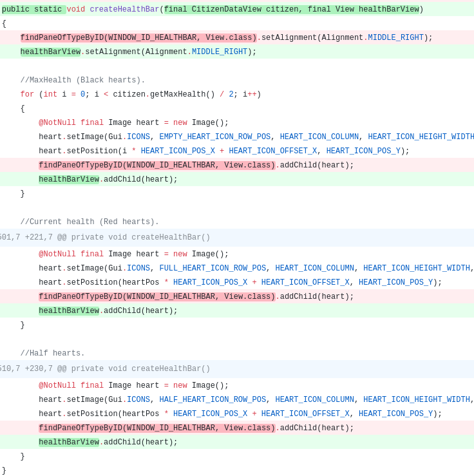Click the 'final View healthBarView' parameter in the signature
474x476 pixels.
tap(363, 9)
